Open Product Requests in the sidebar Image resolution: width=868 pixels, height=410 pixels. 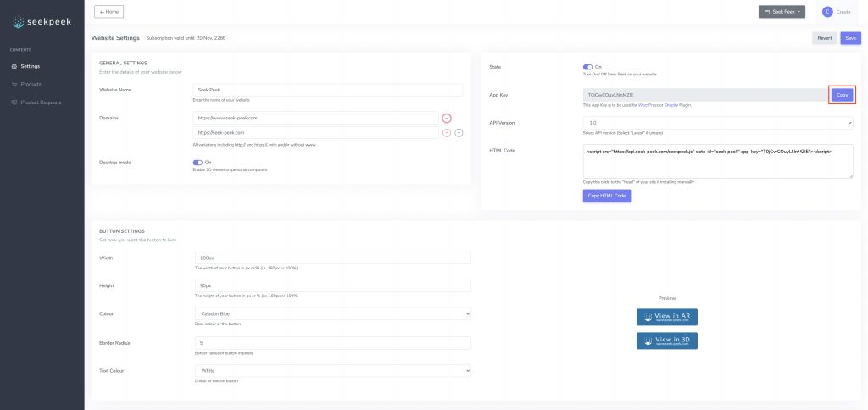click(x=41, y=102)
